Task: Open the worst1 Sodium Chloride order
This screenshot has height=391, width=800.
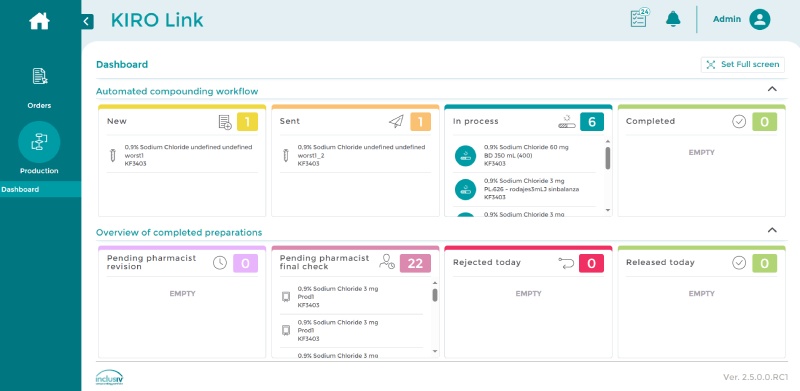Action: [182, 156]
